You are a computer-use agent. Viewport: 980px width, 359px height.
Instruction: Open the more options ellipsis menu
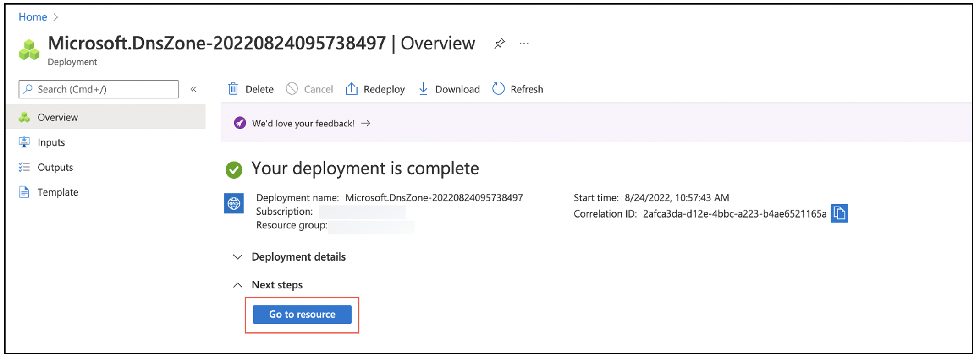524,44
